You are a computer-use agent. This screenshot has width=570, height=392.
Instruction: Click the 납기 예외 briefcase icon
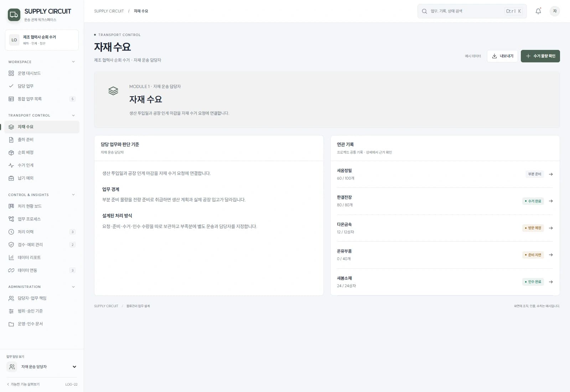point(11,178)
